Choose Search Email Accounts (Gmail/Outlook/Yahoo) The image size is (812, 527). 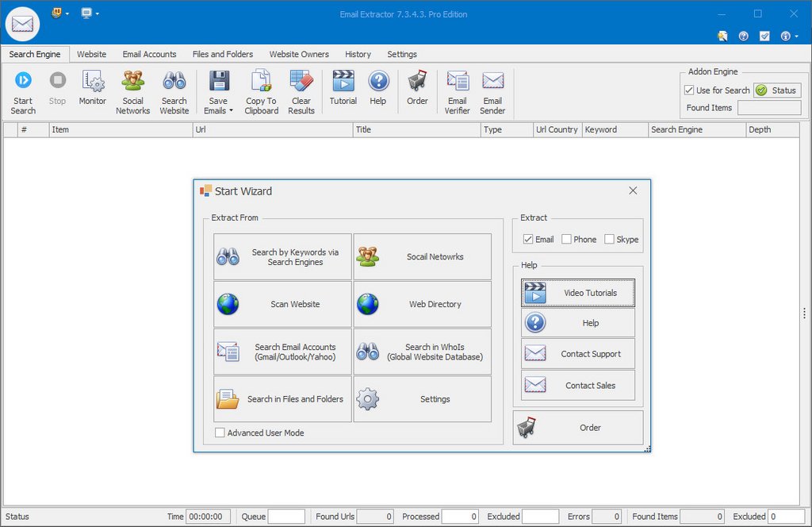[283, 352]
